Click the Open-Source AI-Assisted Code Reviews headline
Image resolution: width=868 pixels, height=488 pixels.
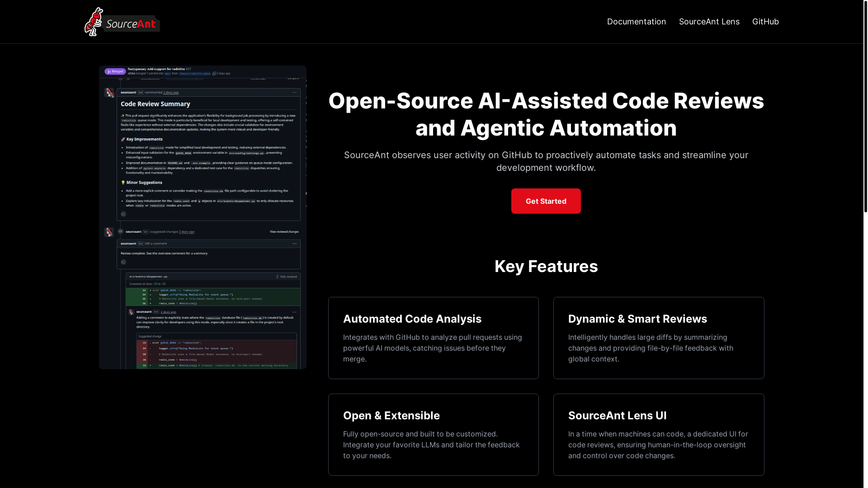tap(546, 114)
